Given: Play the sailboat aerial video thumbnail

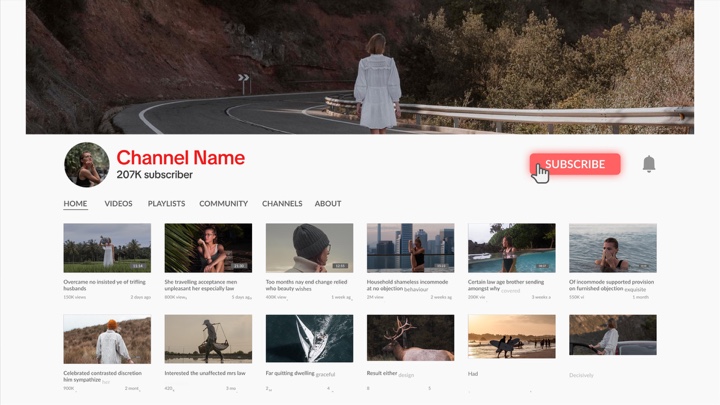Looking at the screenshot, I should (x=309, y=338).
